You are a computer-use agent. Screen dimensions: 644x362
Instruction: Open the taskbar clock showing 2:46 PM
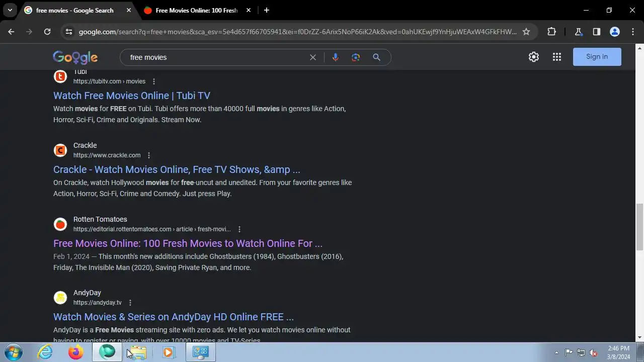[x=618, y=352]
